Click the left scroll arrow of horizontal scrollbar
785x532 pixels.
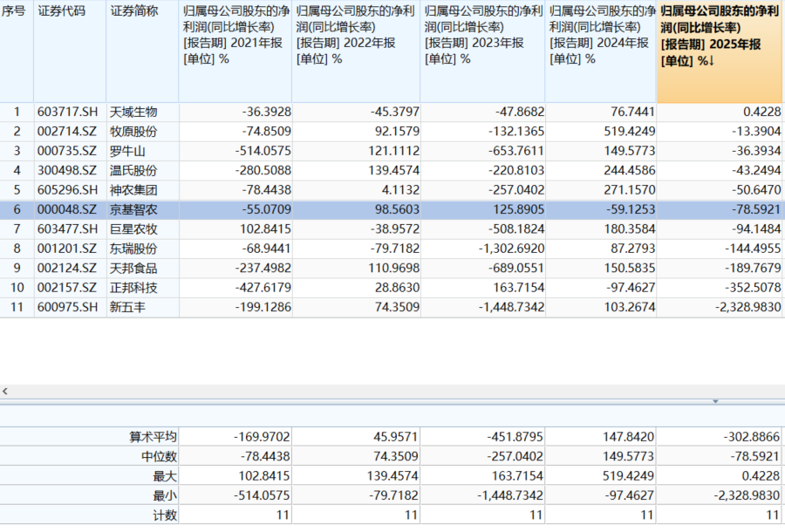point(5,392)
